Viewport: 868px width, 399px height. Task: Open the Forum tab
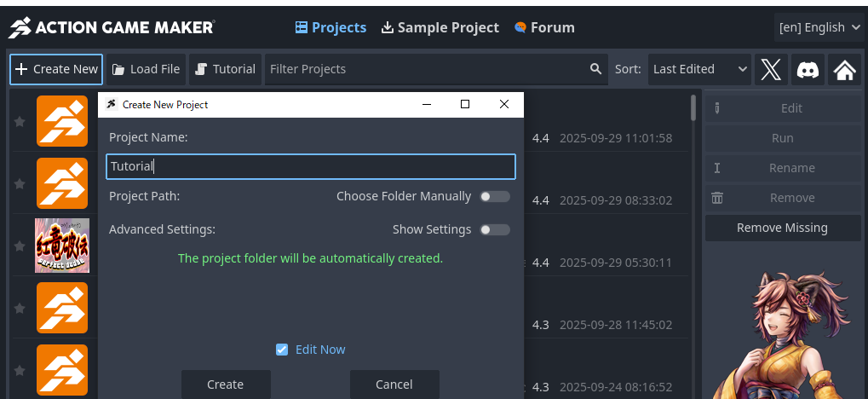click(544, 27)
